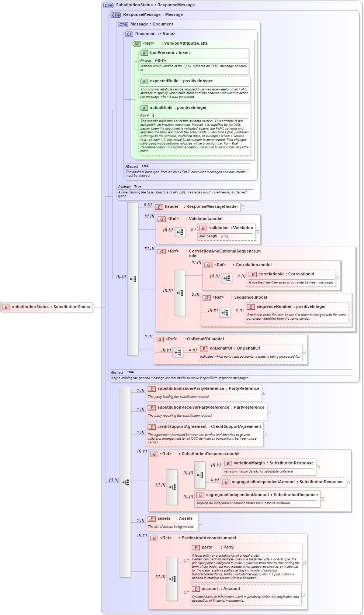Expand the header : ResponseMessageHeader element
364x615 pixels.
[242, 207]
